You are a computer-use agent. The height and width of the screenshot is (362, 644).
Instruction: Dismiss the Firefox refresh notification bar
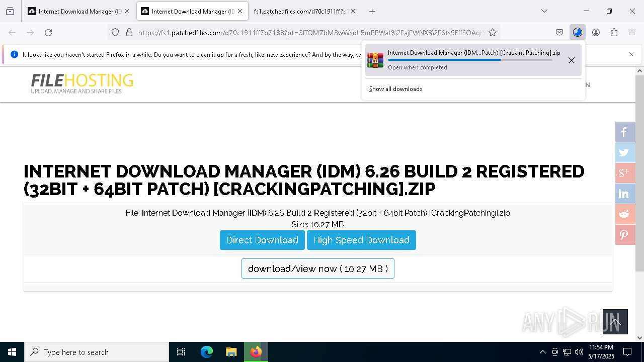[631, 54]
